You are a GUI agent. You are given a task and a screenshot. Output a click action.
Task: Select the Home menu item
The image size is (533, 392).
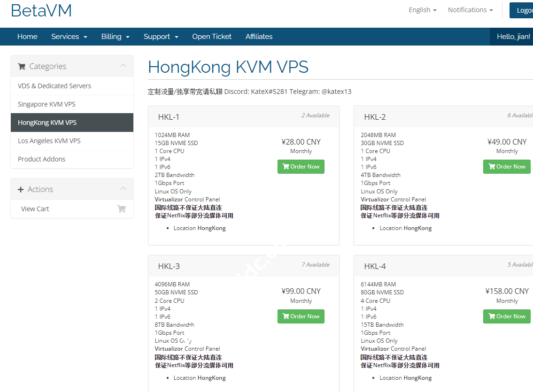pyautogui.click(x=27, y=36)
